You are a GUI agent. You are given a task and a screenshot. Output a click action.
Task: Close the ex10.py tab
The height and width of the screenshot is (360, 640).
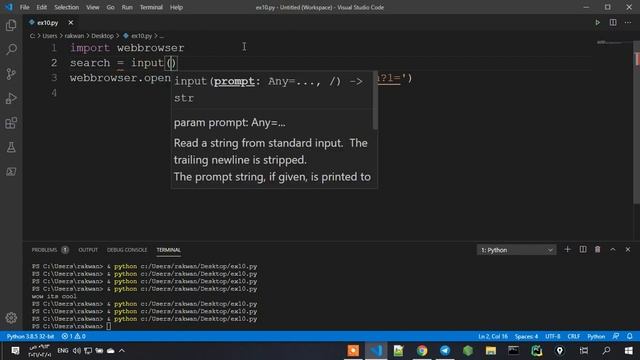point(71,22)
